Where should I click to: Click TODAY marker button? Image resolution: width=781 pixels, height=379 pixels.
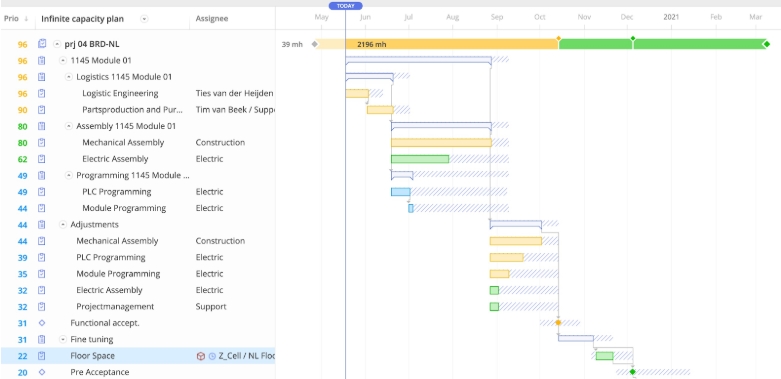point(346,6)
